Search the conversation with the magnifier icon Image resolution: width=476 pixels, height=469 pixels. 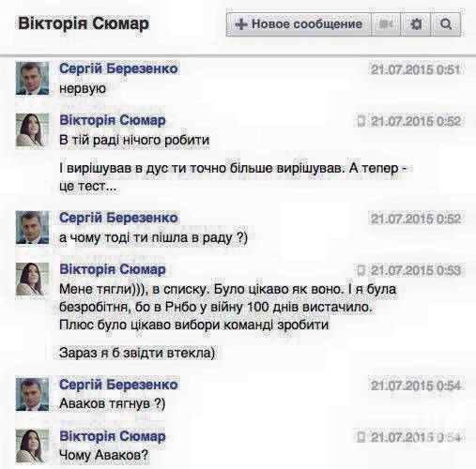click(446, 24)
